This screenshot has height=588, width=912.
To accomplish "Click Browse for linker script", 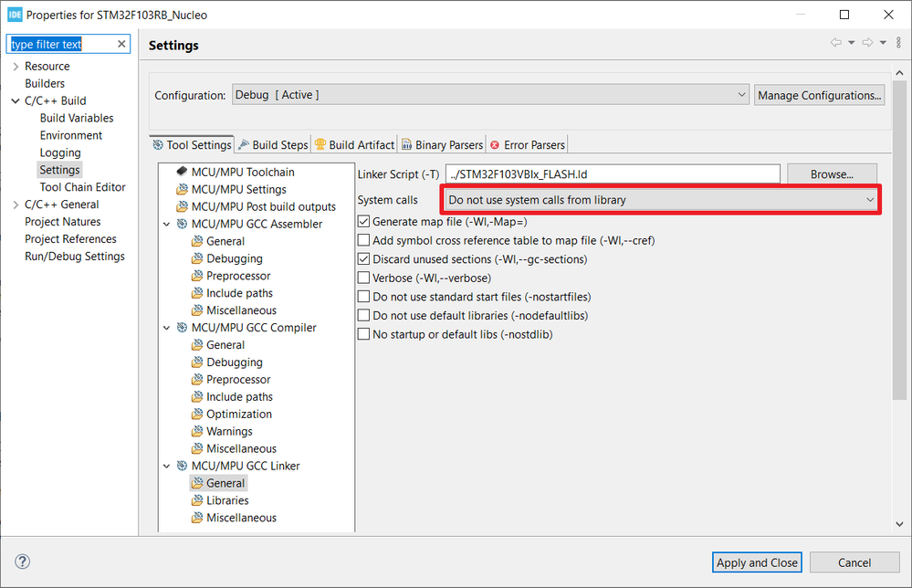I will click(831, 173).
